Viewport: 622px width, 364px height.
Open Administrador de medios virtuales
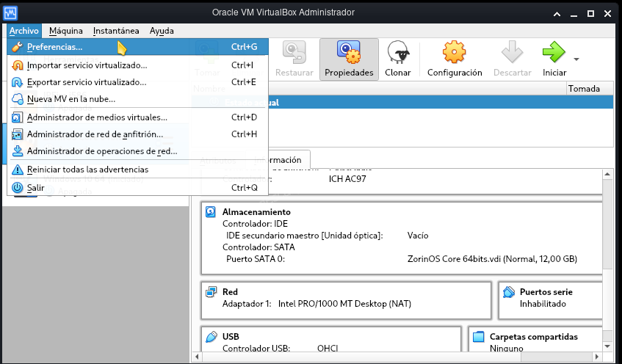click(137, 117)
